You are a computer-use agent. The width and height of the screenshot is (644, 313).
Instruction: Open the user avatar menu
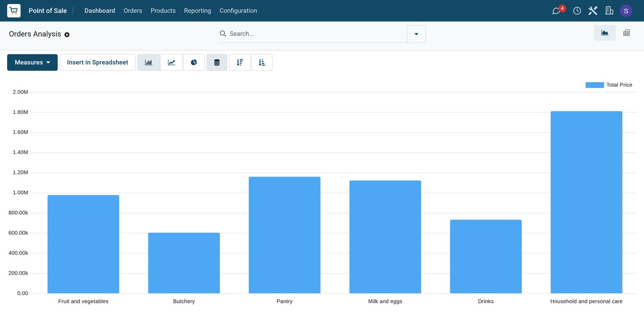[x=626, y=11]
